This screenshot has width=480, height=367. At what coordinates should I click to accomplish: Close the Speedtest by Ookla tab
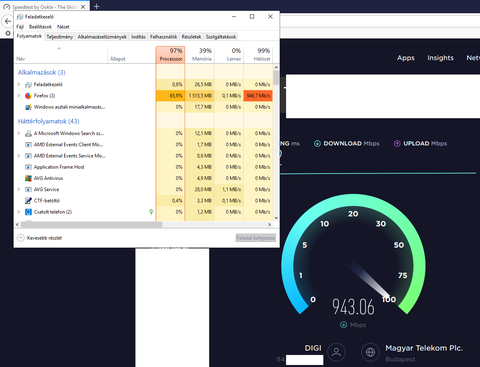click(x=83, y=7)
